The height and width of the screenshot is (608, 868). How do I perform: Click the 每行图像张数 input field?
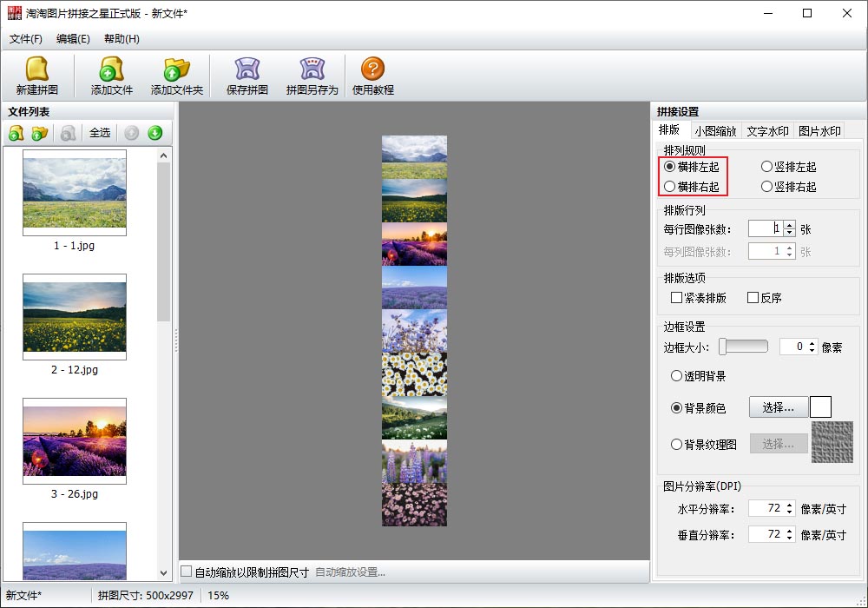(766, 228)
